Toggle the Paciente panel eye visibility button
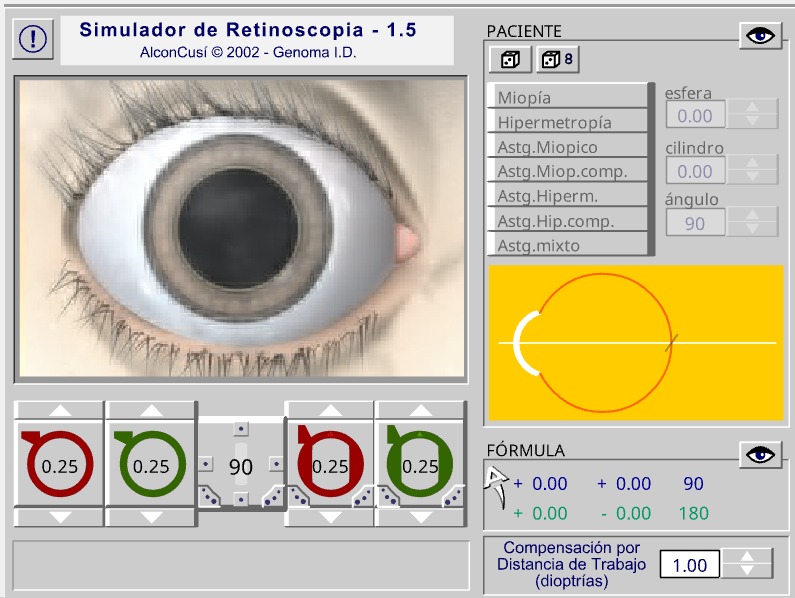 tap(761, 35)
